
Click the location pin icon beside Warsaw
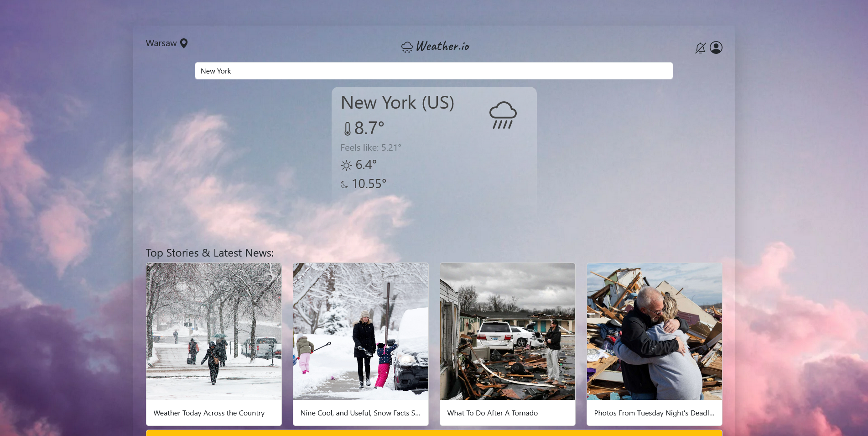pos(184,43)
